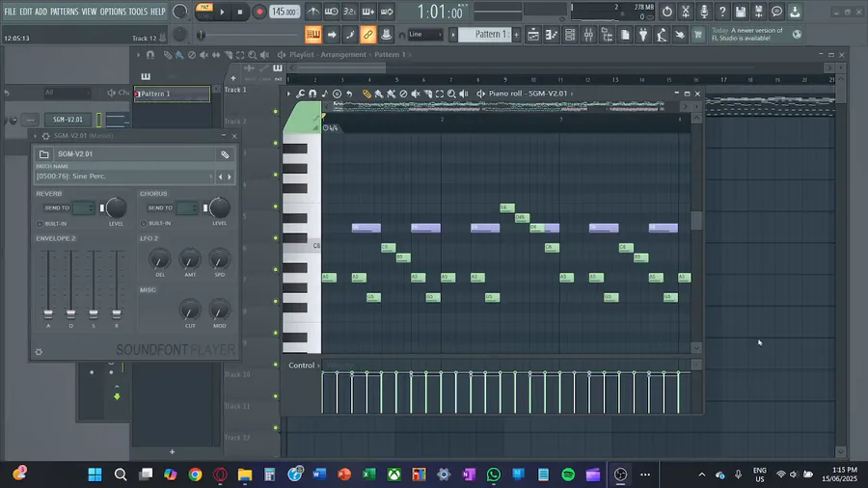
Task: Open the FILE menu
Action: coord(10,12)
